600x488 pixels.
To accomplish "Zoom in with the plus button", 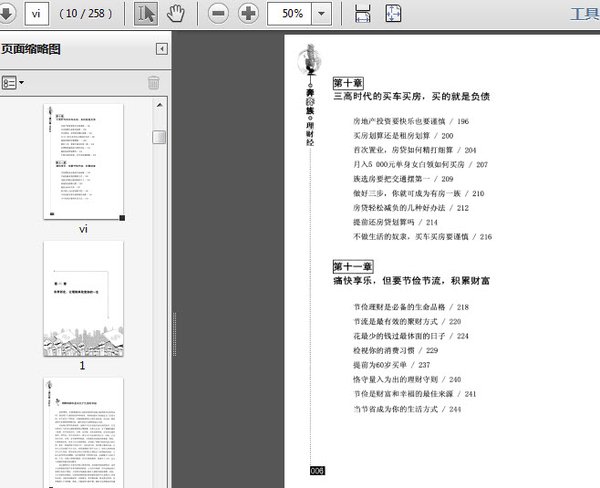I will [x=247, y=15].
